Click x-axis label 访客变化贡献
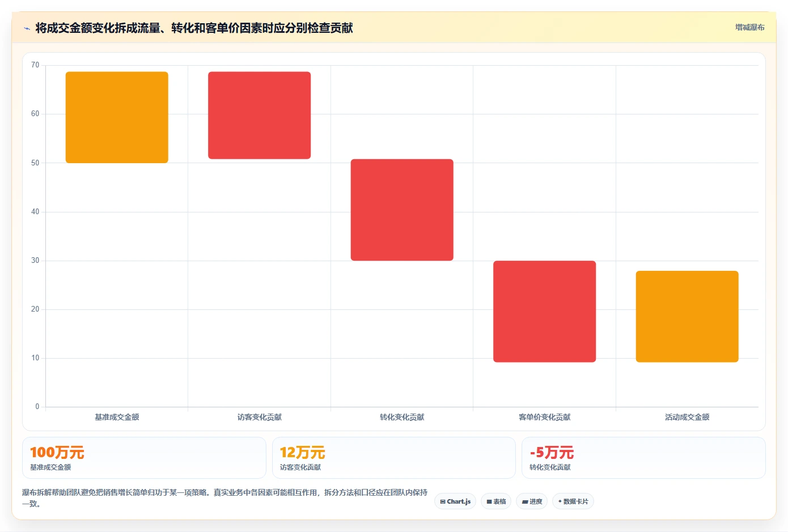Image resolution: width=788 pixels, height=532 pixels. [260, 417]
